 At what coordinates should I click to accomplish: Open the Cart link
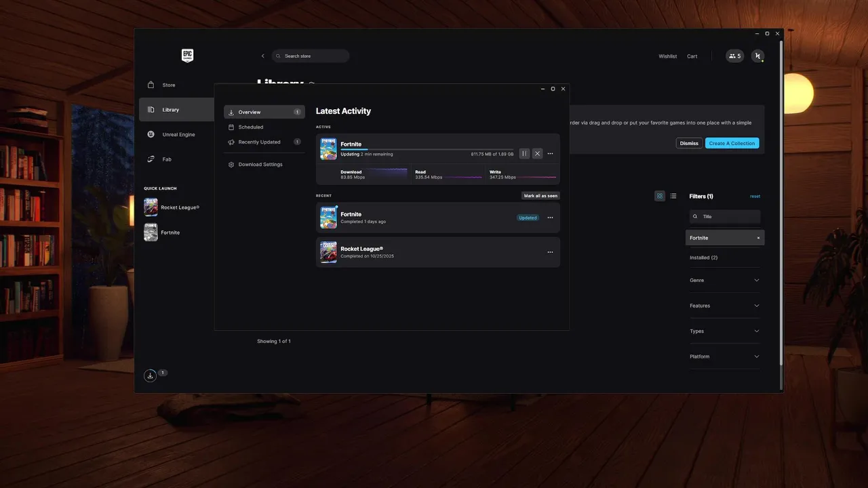pyautogui.click(x=692, y=56)
